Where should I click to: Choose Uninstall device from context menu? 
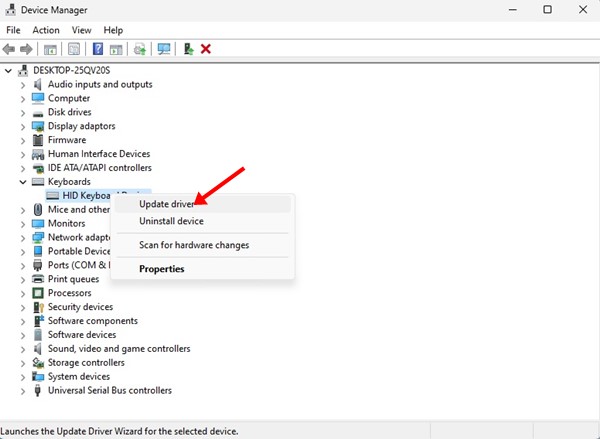(x=203, y=221)
